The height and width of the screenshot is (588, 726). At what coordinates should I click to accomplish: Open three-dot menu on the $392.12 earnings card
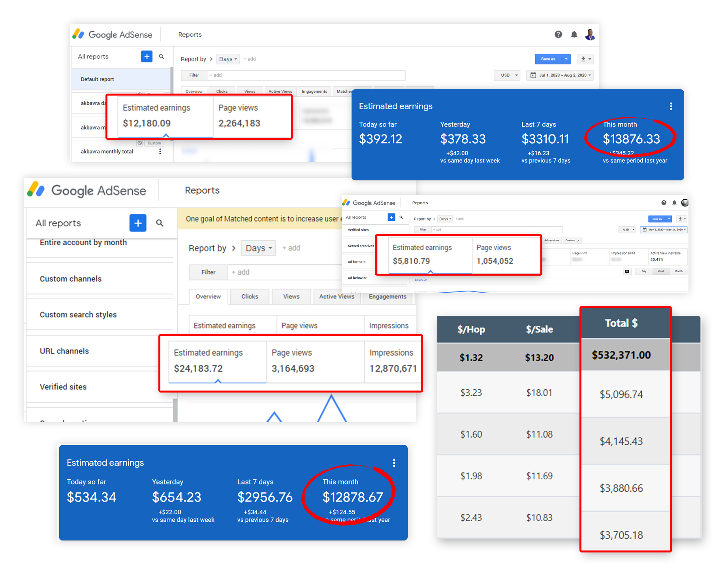pos(671,106)
